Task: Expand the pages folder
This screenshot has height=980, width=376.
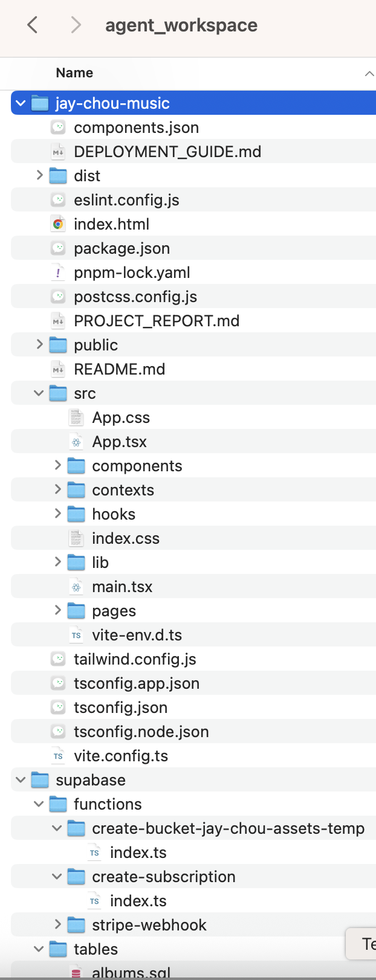Action: 57,610
